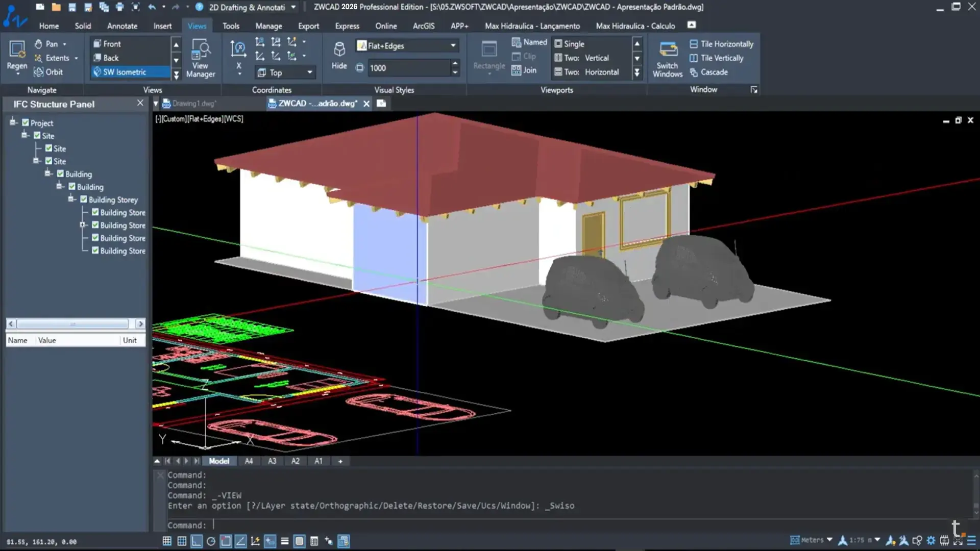
Task: Switch to the Manage ribbon tab
Action: point(268,26)
